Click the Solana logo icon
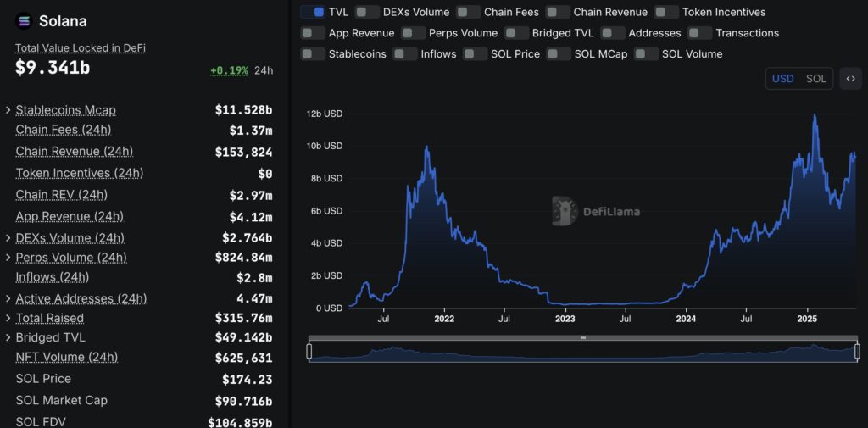Viewport: 868px width, 428px height. [x=24, y=21]
